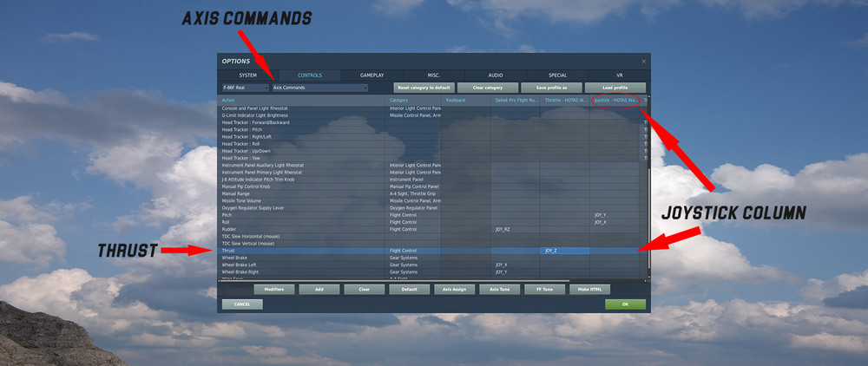The image size is (868, 366).
Task: Select the Rudder action row
Action: click(431, 230)
